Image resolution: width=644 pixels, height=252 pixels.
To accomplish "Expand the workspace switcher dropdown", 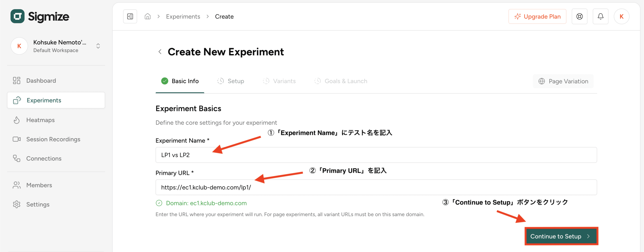I will pyautogui.click(x=98, y=46).
